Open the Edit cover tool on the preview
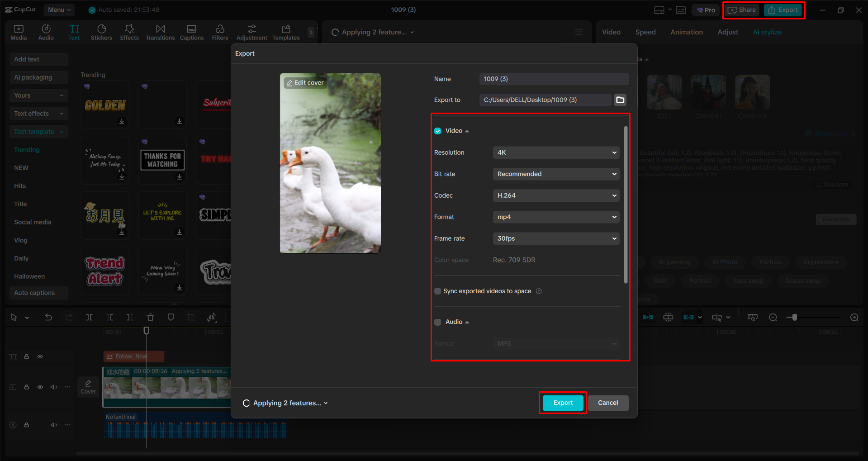This screenshot has height=461, width=868. pyautogui.click(x=305, y=82)
